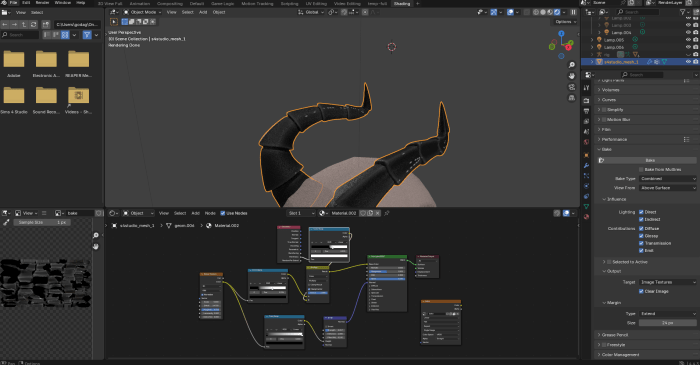This screenshot has height=365, width=700.
Task: Switch to the UV Editing workspace tab
Action: [x=316, y=4]
